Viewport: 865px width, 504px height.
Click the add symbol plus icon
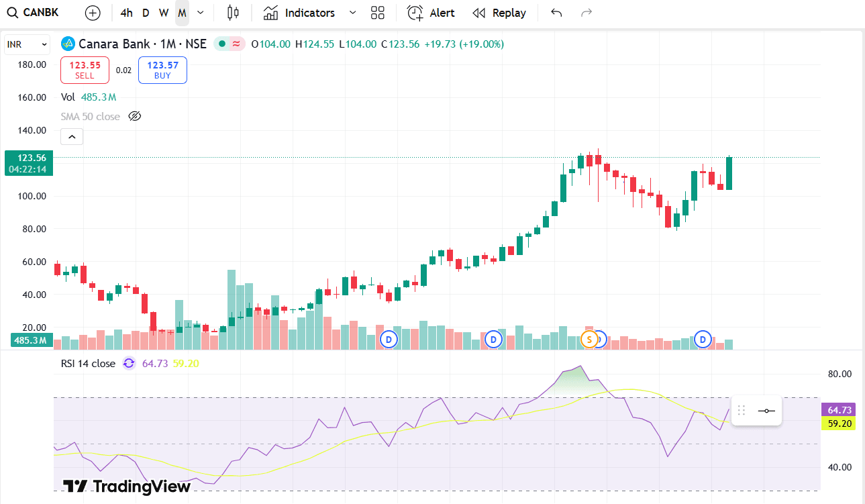click(93, 13)
